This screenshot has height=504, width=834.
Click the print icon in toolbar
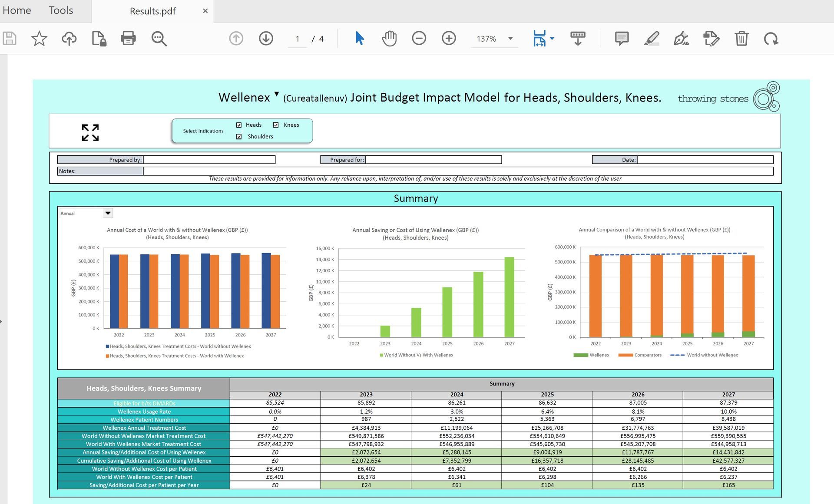tap(128, 39)
